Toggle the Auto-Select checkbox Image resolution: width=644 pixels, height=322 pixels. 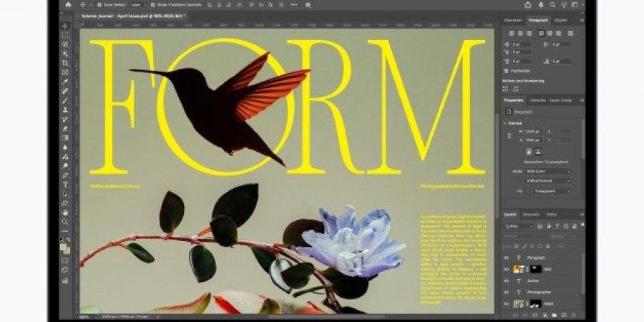coord(99,5)
